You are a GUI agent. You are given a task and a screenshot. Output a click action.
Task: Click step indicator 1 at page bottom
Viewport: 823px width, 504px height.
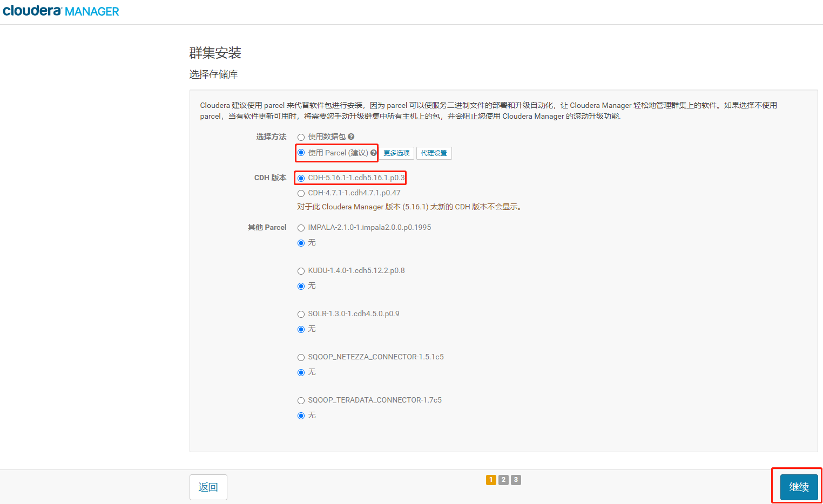click(x=491, y=479)
